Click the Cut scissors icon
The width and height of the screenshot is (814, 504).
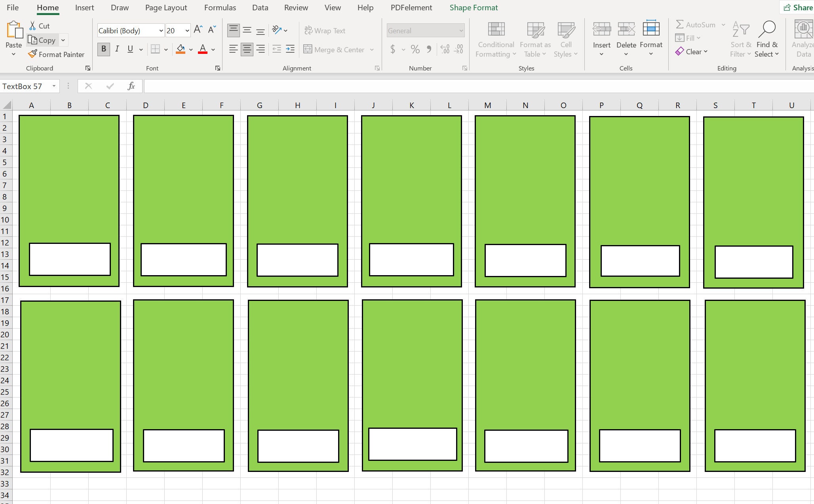click(32, 26)
